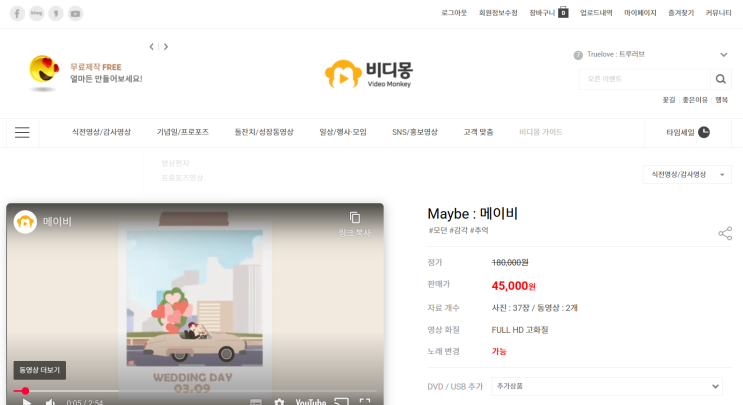Expand the Truelove : 트루러브 chevron dropdown
743x405 pixels.
(x=724, y=54)
